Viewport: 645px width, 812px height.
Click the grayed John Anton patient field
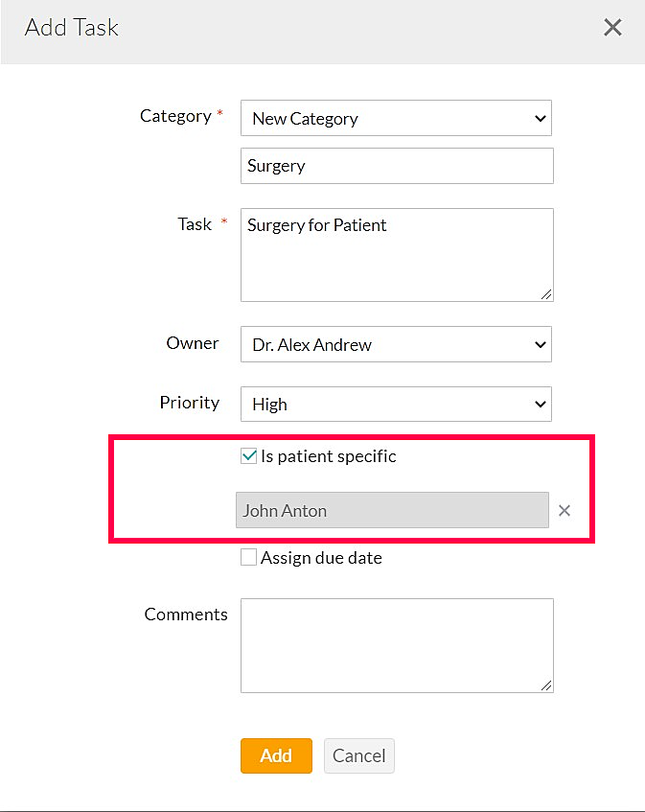coord(391,510)
